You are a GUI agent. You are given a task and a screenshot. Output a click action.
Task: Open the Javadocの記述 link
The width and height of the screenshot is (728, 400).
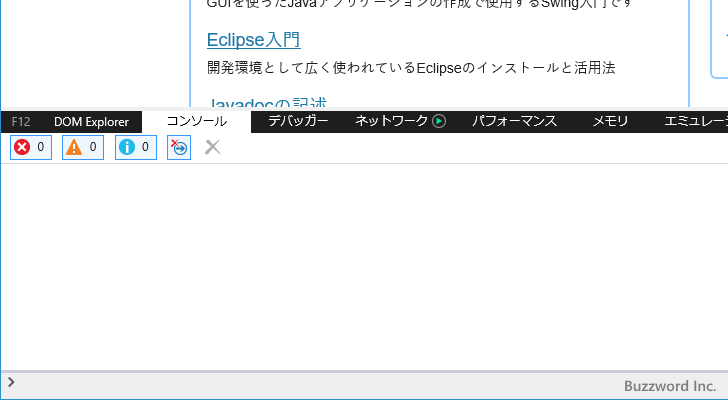pos(267,102)
